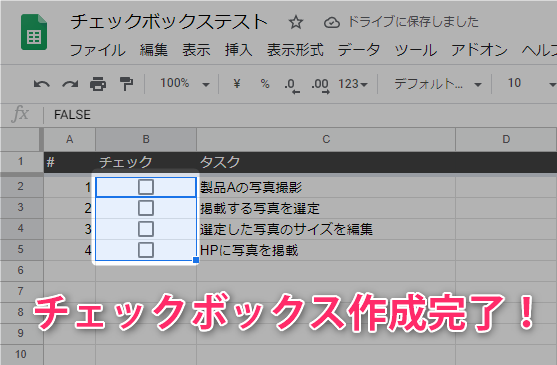The image size is (557, 365).
Task: Click the document title チェックボックステスト
Action: point(169,22)
